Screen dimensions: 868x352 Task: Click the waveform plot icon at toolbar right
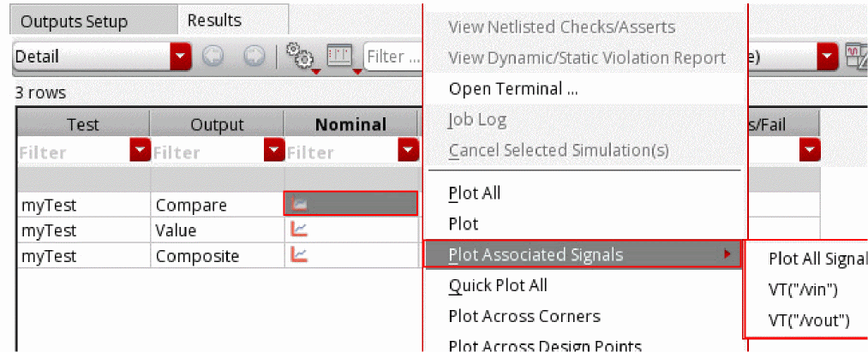click(x=856, y=57)
